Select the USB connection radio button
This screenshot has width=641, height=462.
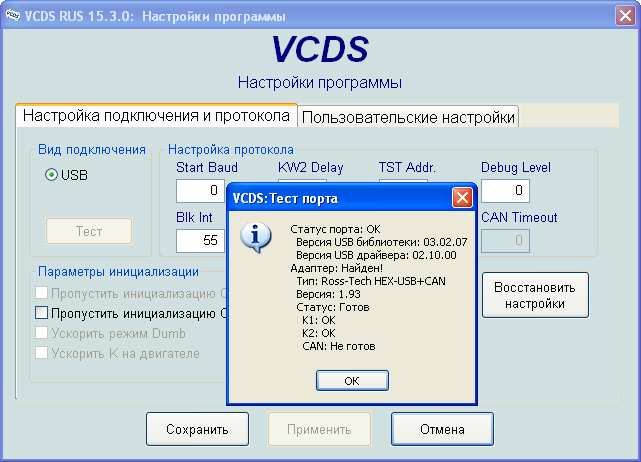pyautogui.click(x=51, y=175)
